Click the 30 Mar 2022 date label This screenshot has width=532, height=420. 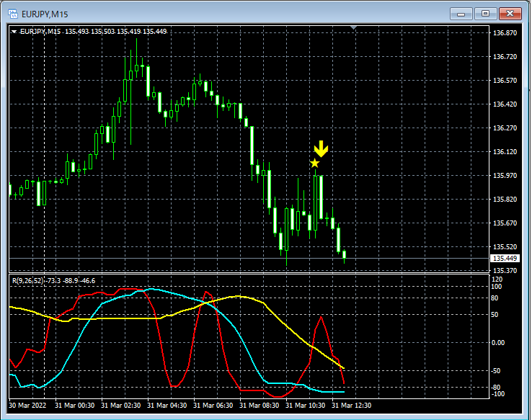(27, 406)
